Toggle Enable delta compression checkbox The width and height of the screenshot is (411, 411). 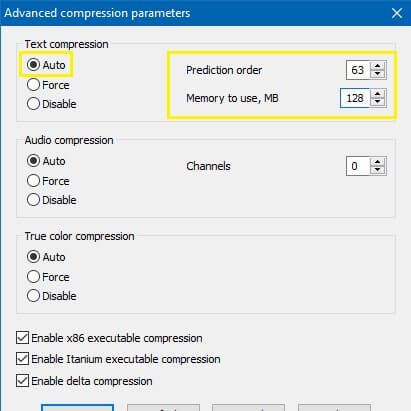click(x=22, y=380)
